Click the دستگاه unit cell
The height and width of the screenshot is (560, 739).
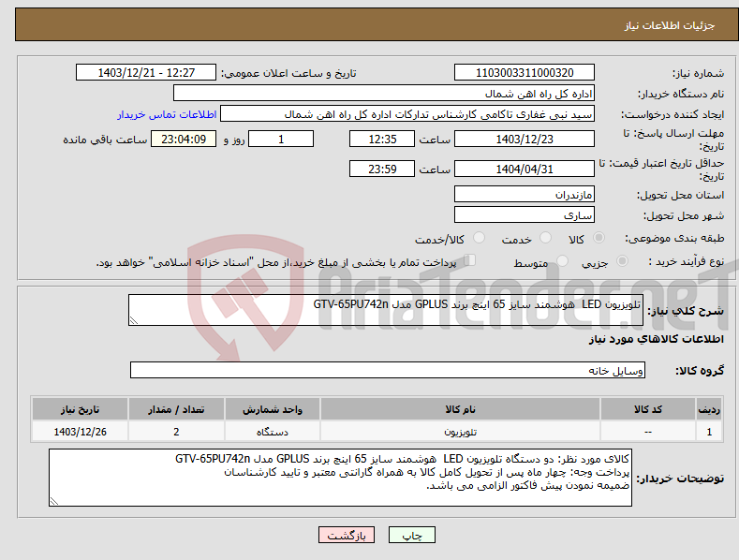coord(273,432)
